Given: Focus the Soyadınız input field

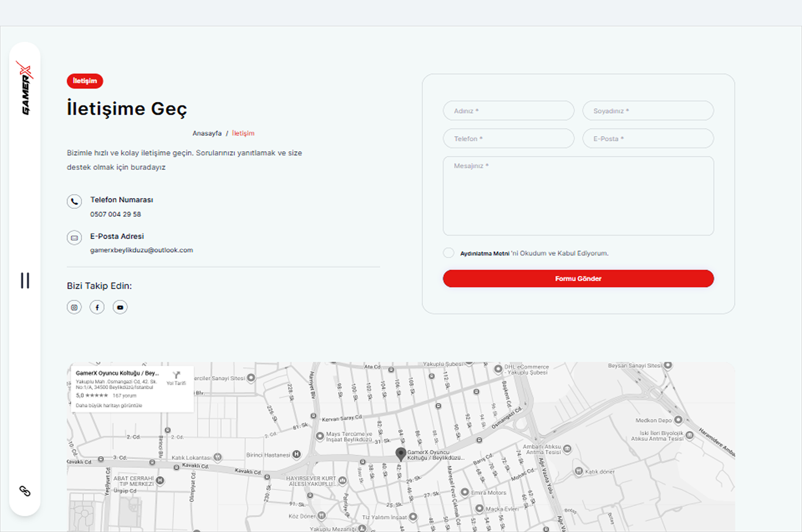Looking at the screenshot, I should 648,111.
